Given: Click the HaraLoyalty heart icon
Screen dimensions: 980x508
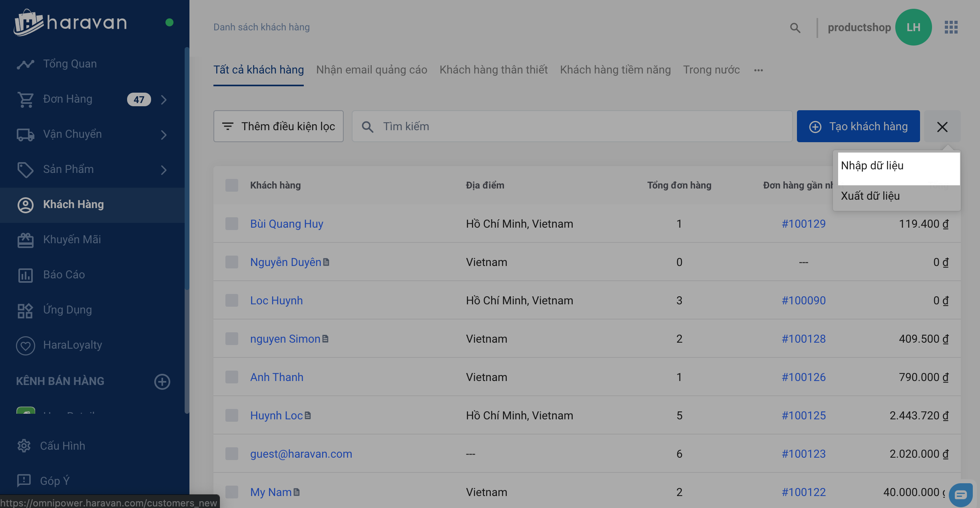Looking at the screenshot, I should (26, 345).
